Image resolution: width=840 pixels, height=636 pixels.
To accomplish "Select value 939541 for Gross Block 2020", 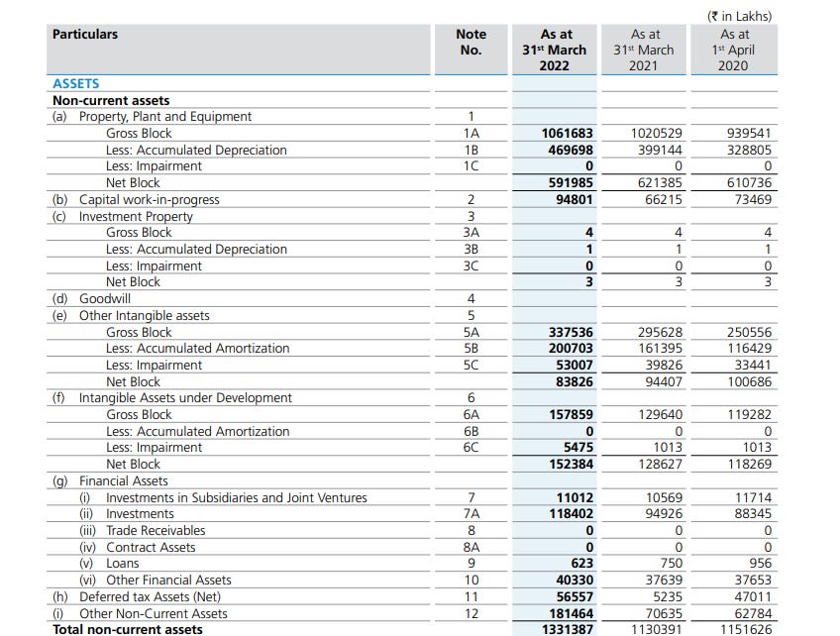I will pyautogui.click(x=749, y=133).
